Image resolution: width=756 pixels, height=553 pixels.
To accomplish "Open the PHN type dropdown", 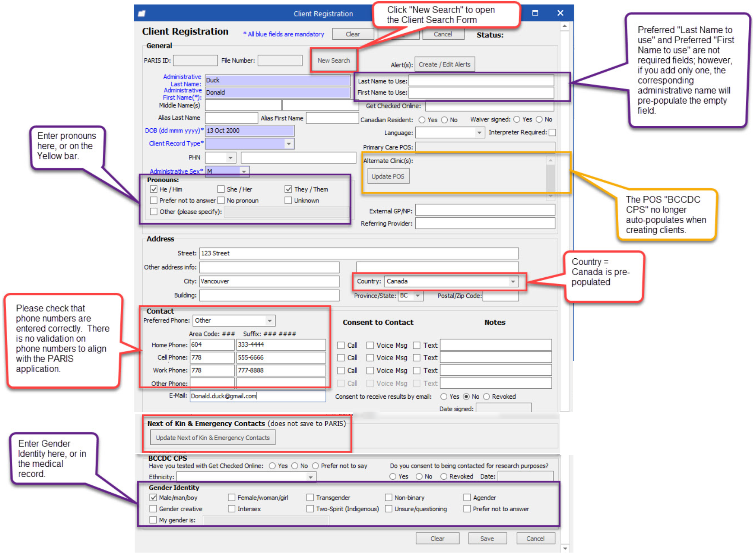I will pos(231,157).
